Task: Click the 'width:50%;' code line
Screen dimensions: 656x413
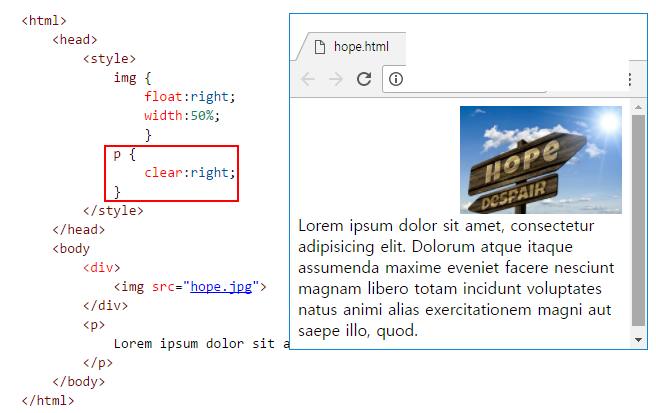Action: (x=182, y=115)
